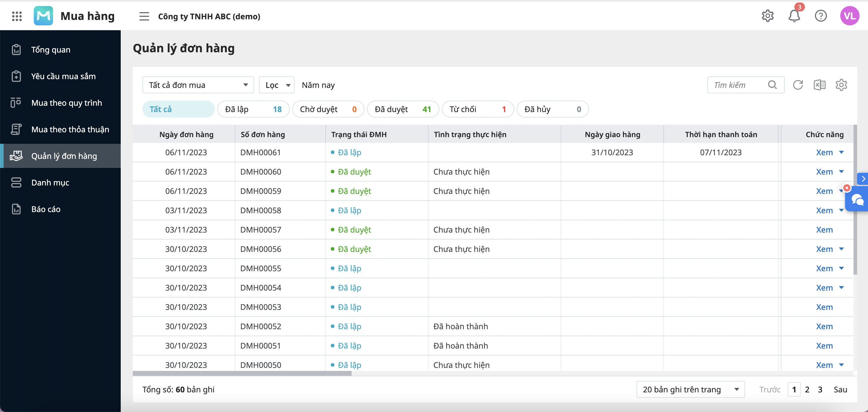This screenshot has width=868, height=412.
Task: Click the Báo cáo sidebar icon
Action: [16, 209]
